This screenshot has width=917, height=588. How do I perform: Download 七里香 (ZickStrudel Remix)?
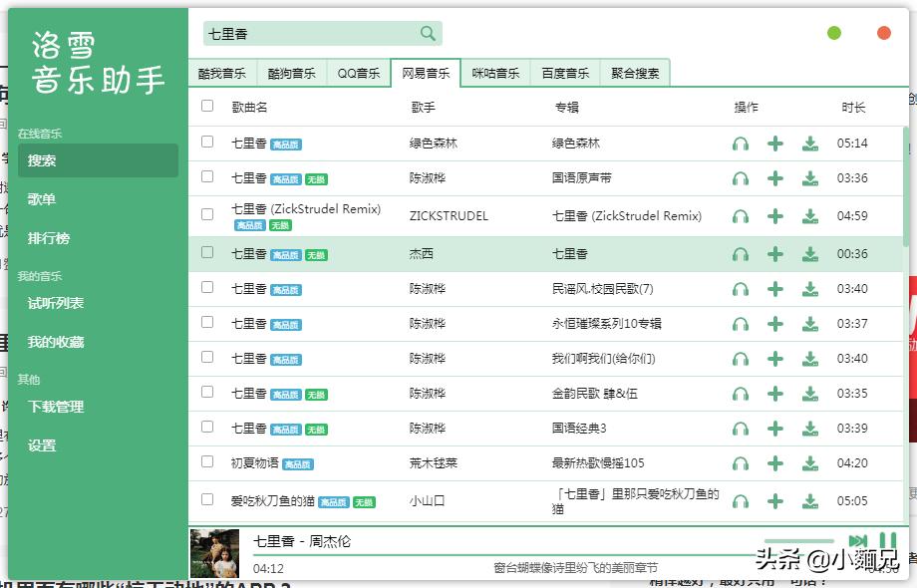pos(810,214)
